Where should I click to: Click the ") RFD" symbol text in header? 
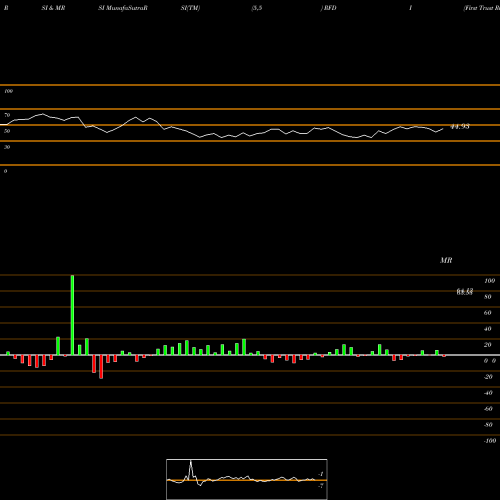(329, 8)
